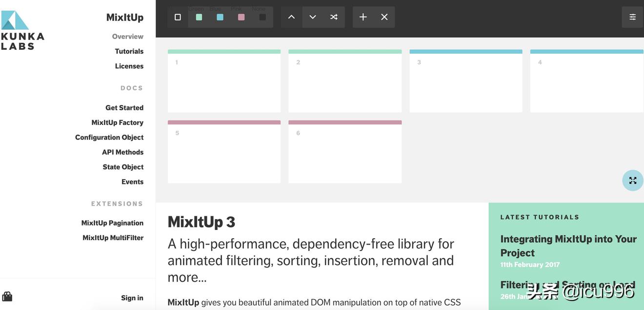
Task: Shuffle items with the random icon
Action: pyautogui.click(x=334, y=17)
